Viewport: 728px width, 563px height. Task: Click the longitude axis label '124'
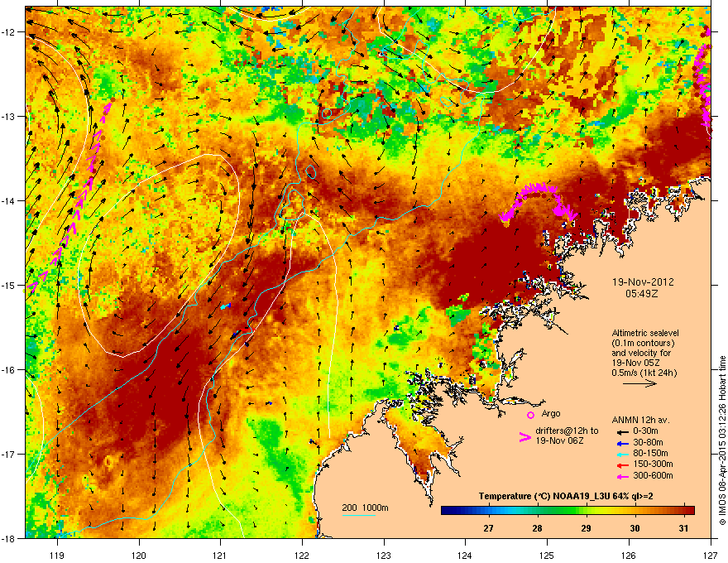tap(465, 555)
